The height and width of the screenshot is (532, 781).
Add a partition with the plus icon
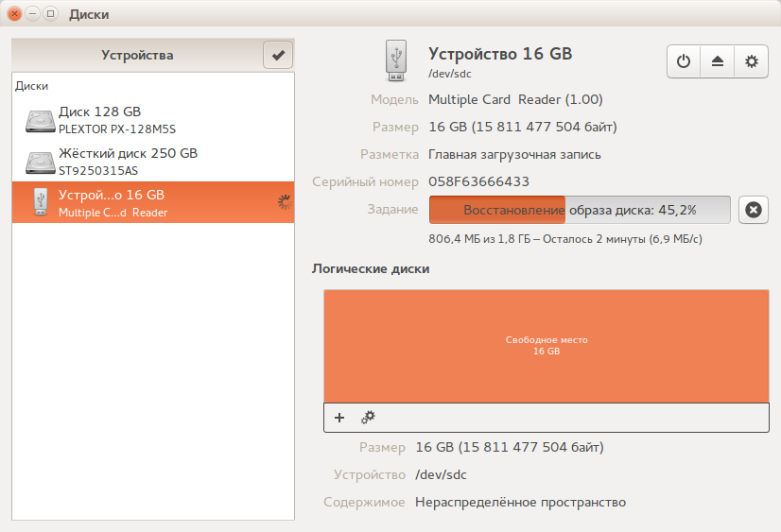click(x=339, y=418)
